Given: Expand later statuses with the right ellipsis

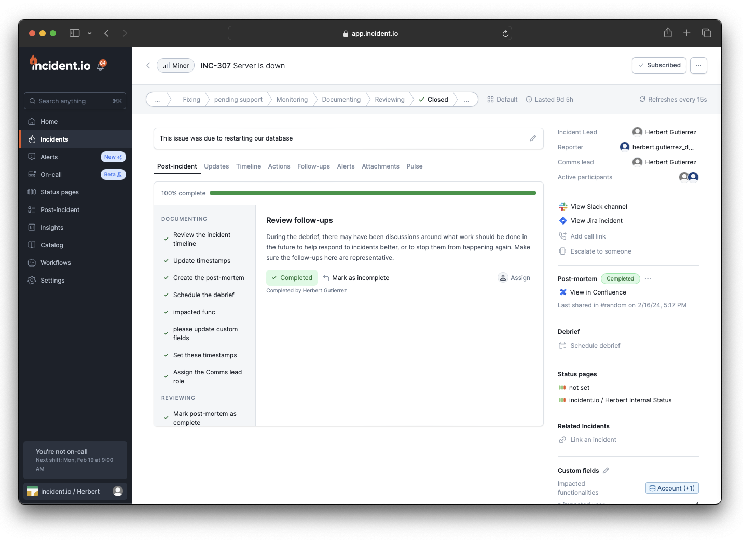Looking at the screenshot, I should pos(466,100).
